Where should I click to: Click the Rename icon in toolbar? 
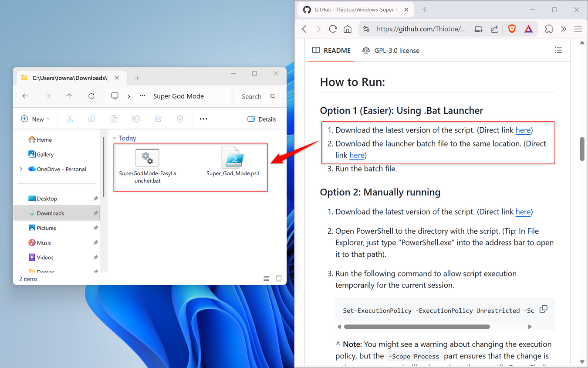136,119
